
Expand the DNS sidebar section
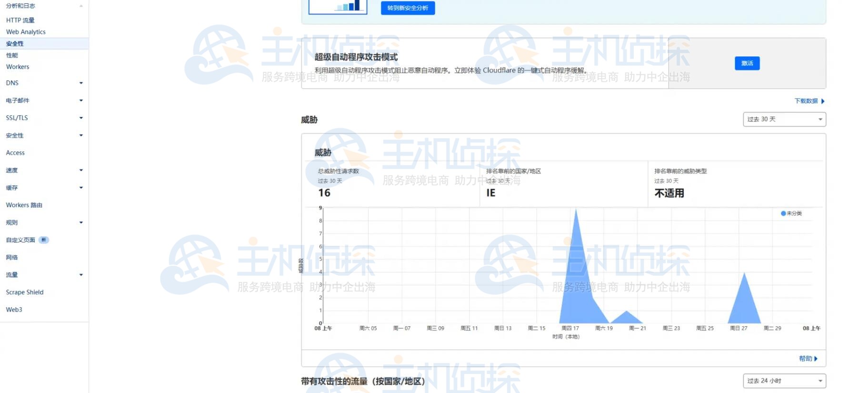[44, 83]
